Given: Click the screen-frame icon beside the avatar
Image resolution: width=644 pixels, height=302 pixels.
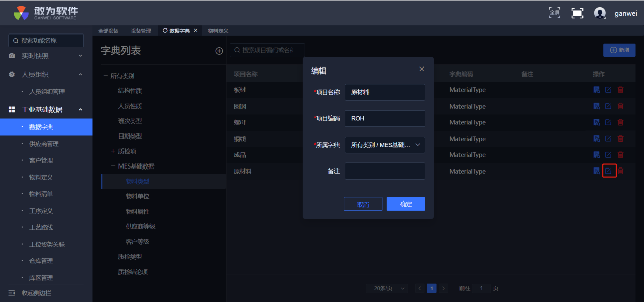Looking at the screenshot, I should (577, 13).
